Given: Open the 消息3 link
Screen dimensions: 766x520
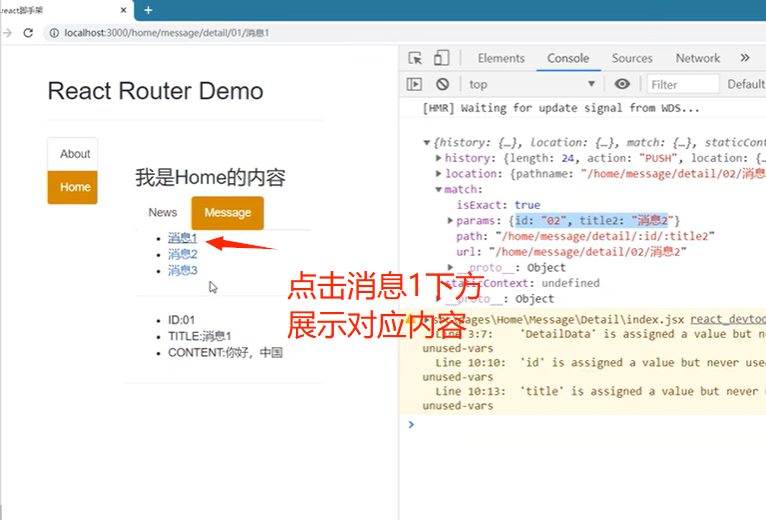Looking at the screenshot, I should coord(183,270).
